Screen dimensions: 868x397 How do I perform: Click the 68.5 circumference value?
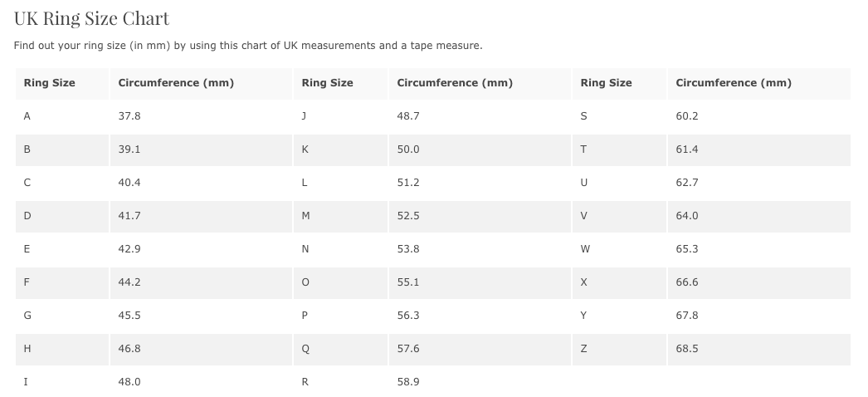pos(687,349)
